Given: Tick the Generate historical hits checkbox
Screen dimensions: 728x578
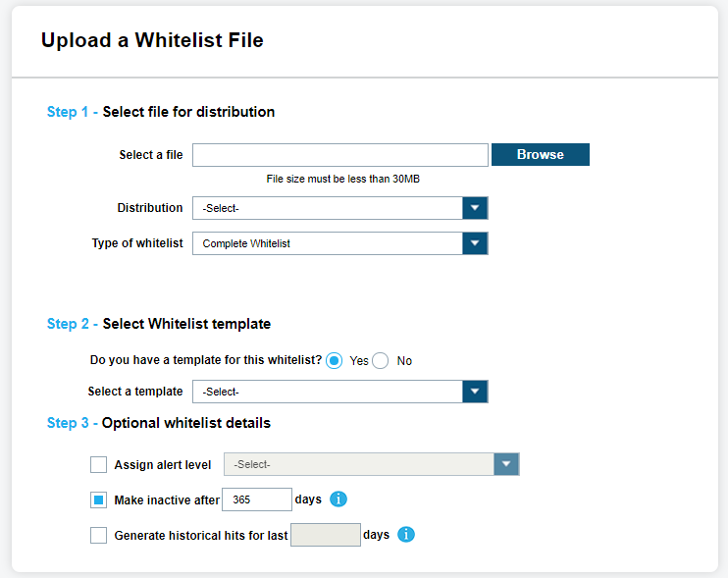Looking at the screenshot, I should tap(98, 536).
